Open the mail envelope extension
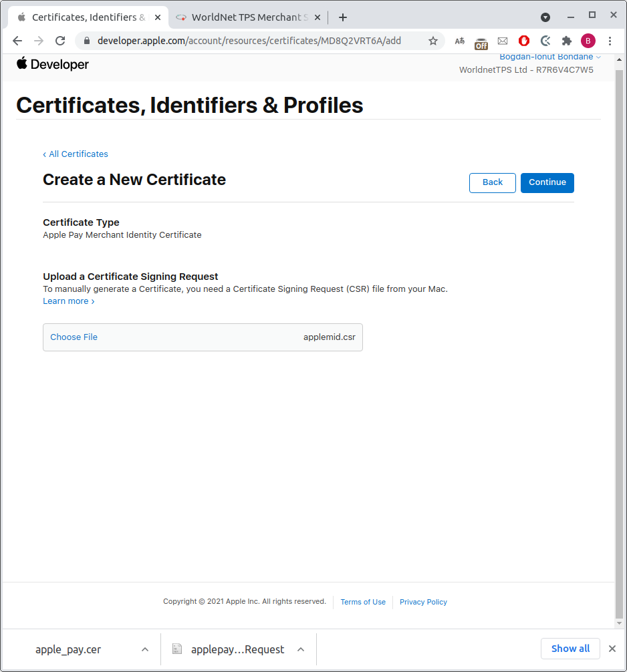Image resolution: width=627 pixels, height=672 pixels. 503,41
